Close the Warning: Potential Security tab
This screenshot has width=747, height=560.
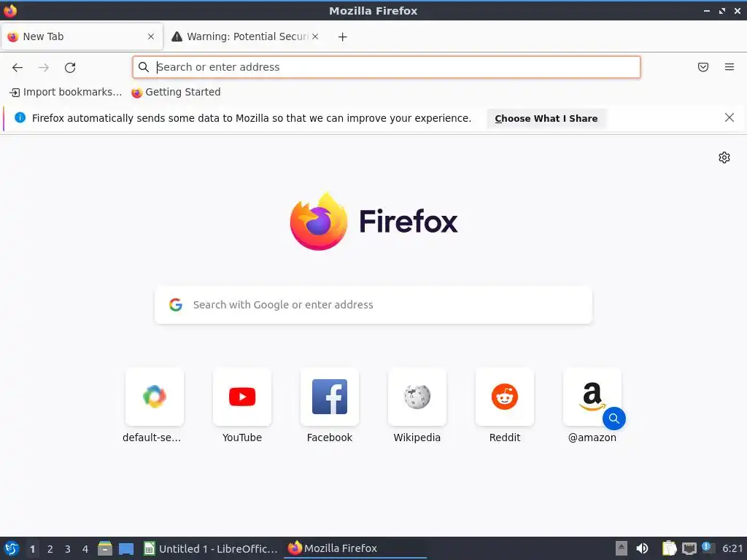(315, 36)
